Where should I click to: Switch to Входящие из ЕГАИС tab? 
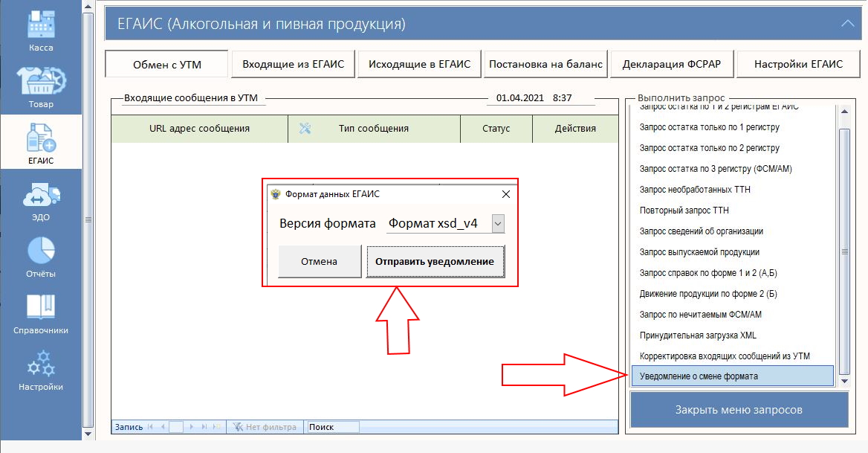point(293,64)
